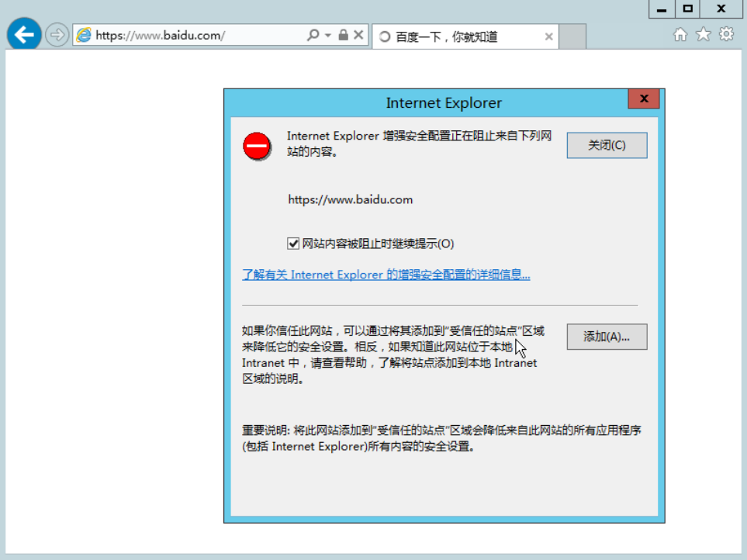
Task: Minimize the browser window
Action: click(662, 9)
